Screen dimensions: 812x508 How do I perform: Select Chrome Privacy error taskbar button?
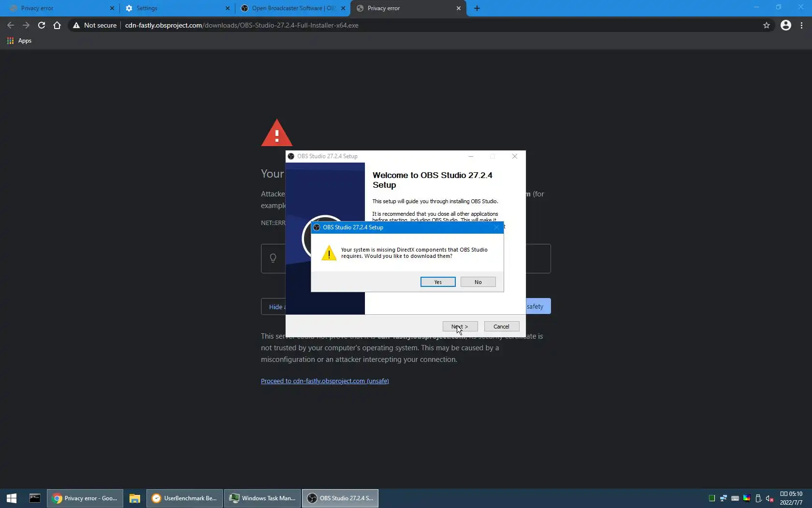click(85, 498)
